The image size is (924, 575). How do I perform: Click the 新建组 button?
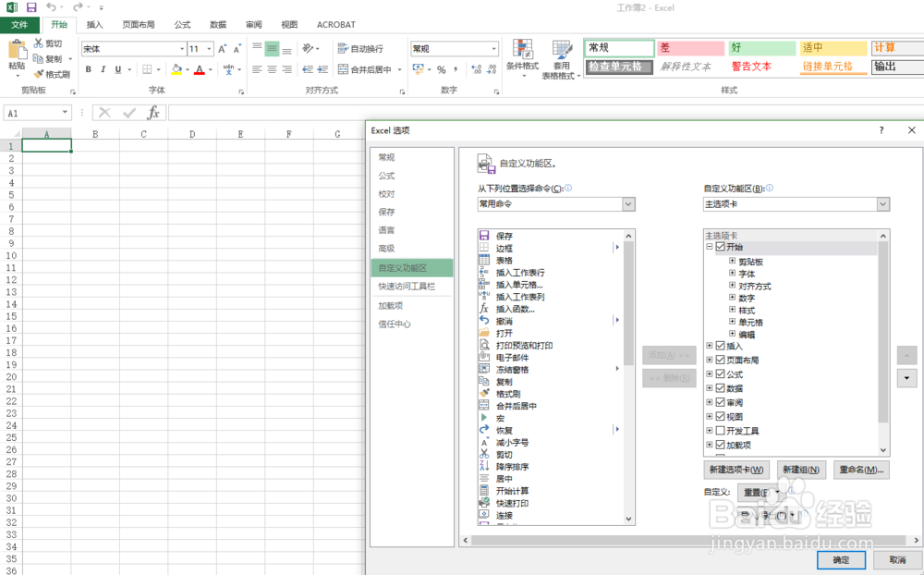pos(801,470)
